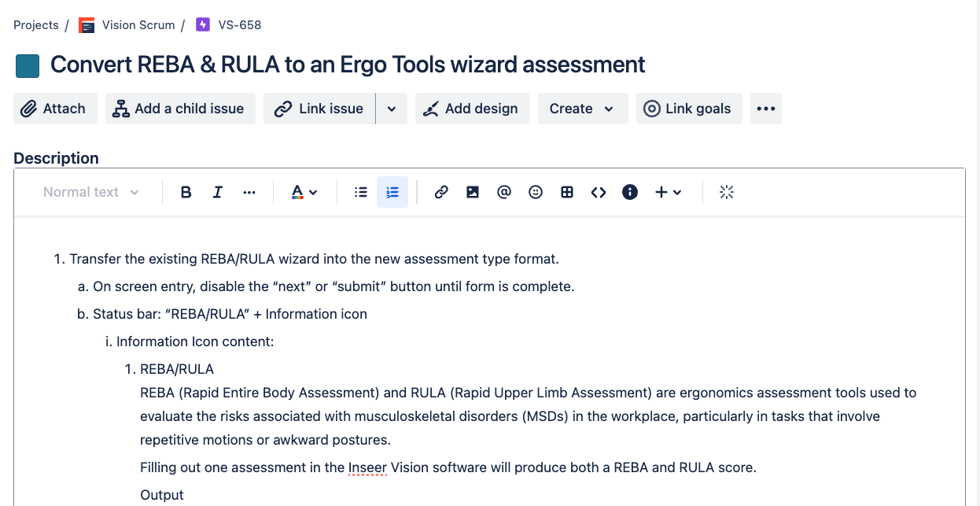Open the more actions ellipsis menu
The width and height of the screenshot is (980, 506).
coord(766,109)
